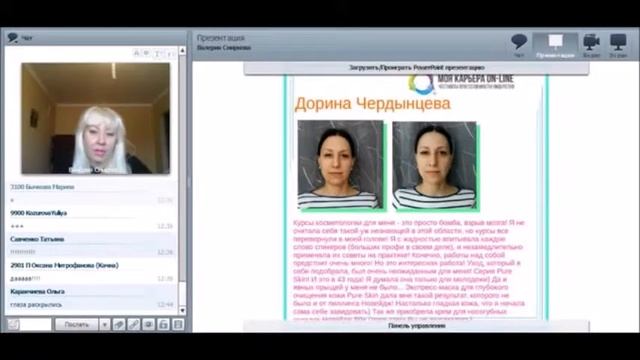Click first small font icon above chat video
The height and width of the screenshot is (360, 640).
136,53
